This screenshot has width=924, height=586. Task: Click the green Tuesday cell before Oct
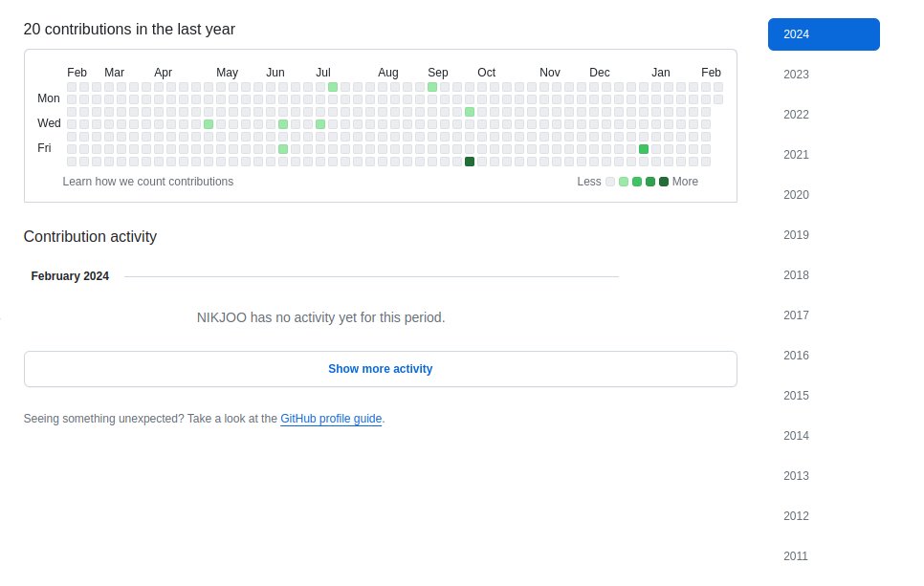[x=469, y=112]
